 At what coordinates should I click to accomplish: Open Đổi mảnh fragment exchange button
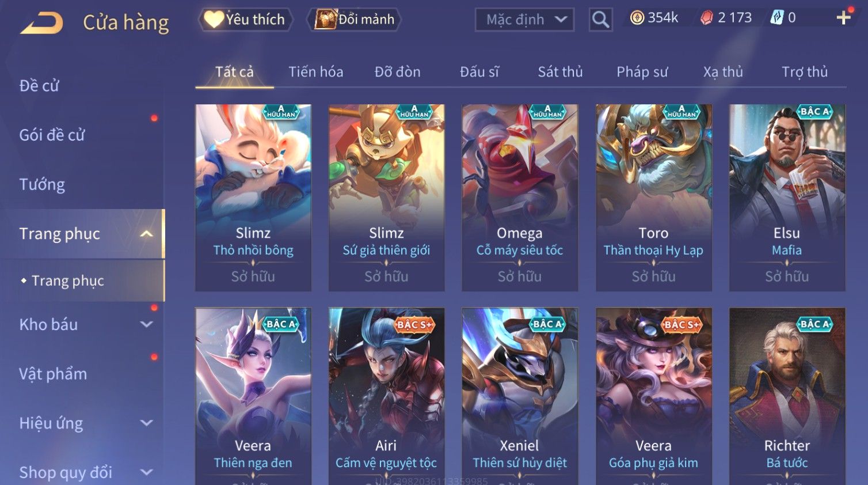click(x=354, y=20)
